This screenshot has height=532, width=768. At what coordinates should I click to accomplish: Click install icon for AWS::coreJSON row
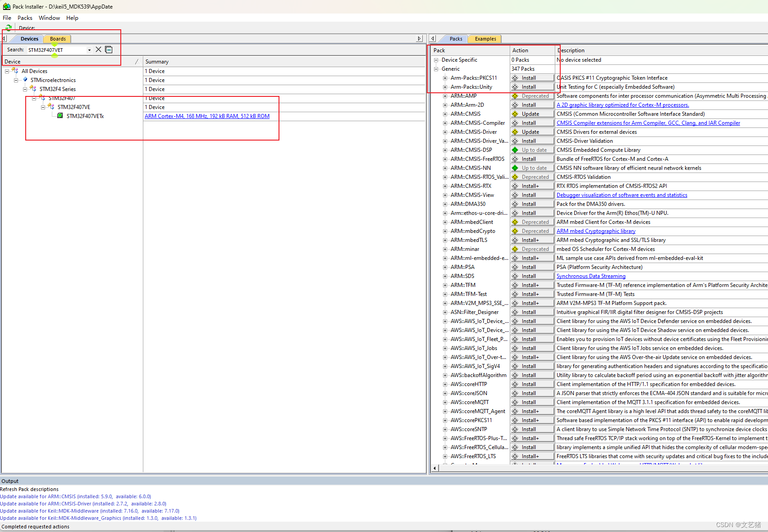(515, 393)
